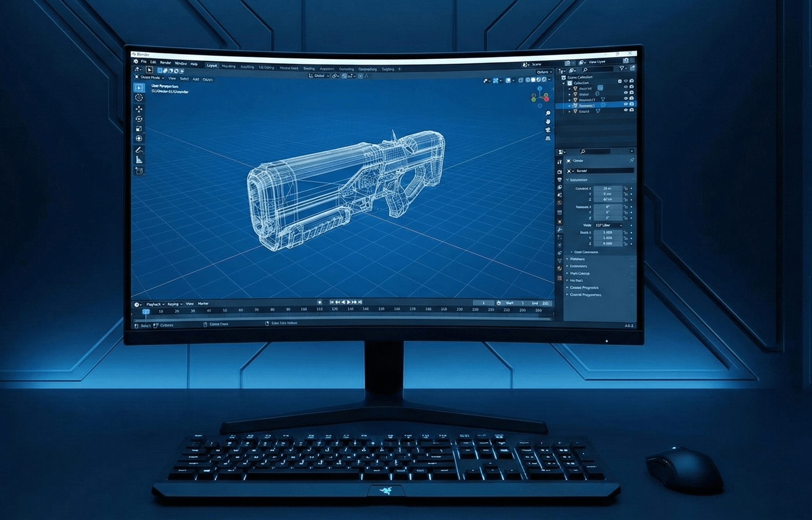812x520 pixels.
Task: Toggle eye visibility of the highlighted outliner object
Action: tap(625, 104)
